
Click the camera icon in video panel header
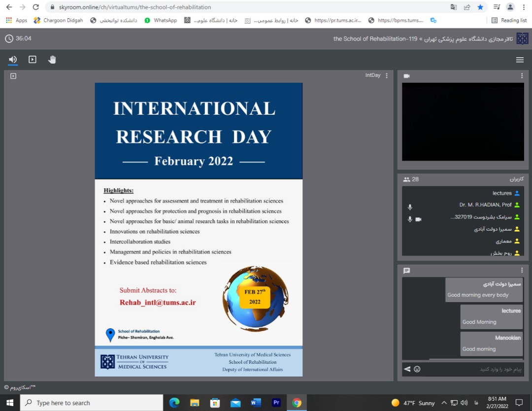click(x=406, y=76)
